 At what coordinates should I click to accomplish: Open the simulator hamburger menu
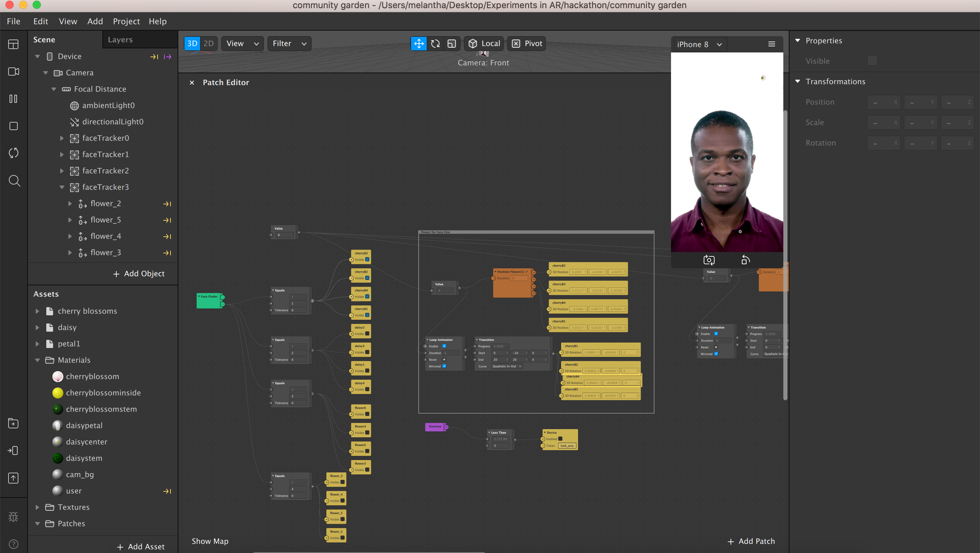[x=771, y=44]
